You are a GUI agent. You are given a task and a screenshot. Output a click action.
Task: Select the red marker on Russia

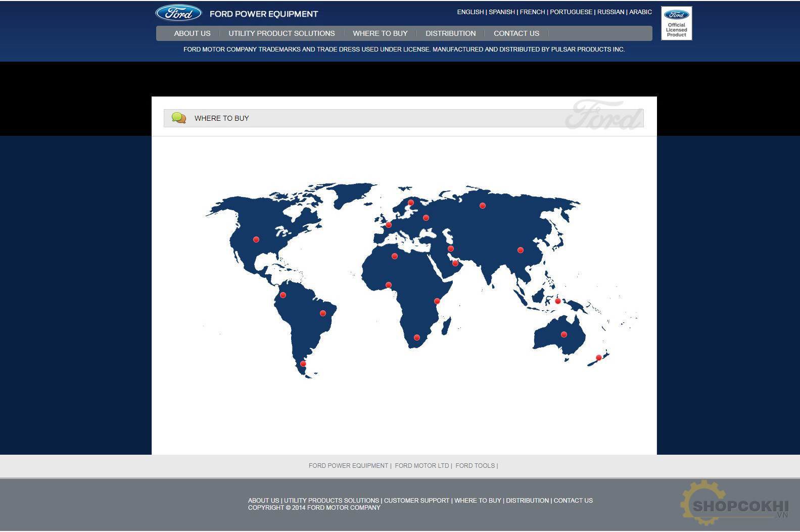[x=483, y=206]
